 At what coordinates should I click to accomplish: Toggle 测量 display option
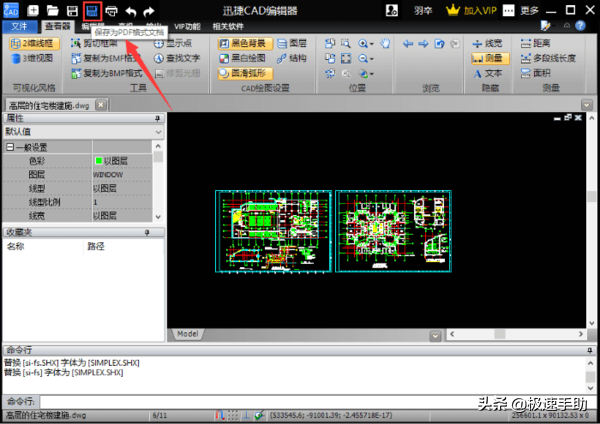coord(490,58)
